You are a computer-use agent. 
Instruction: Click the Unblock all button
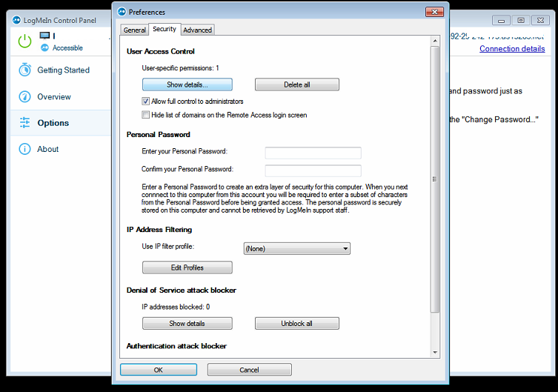pyautogui.click(x=297, y=323)
